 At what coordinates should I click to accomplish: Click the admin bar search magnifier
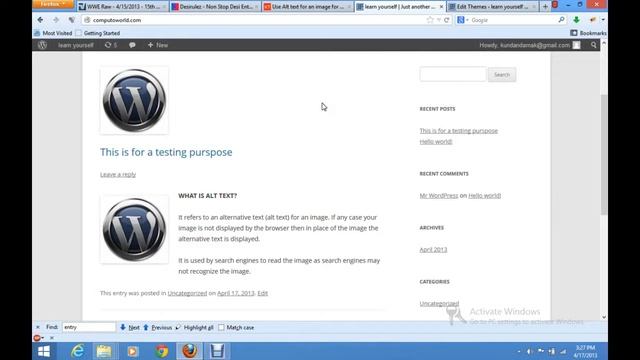[593, 45]
